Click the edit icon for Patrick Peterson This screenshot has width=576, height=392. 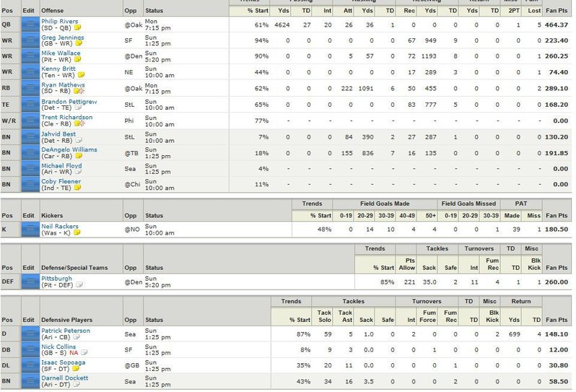(x=30, y=334)
